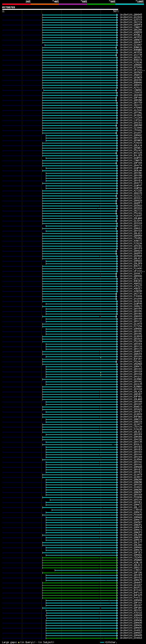Select the AV780769 query label
This screenshot has width=146, height=644.
tap(8, 7)
